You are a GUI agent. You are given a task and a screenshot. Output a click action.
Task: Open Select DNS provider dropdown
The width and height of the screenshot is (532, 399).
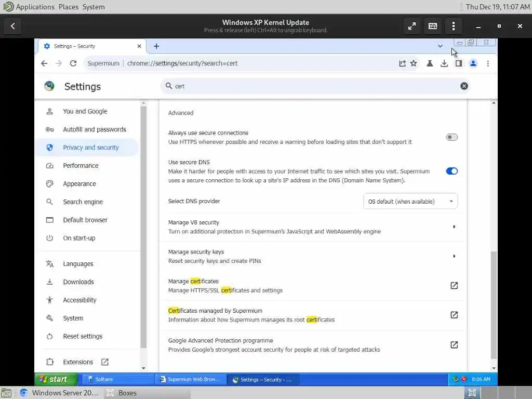tap(410, 202)
